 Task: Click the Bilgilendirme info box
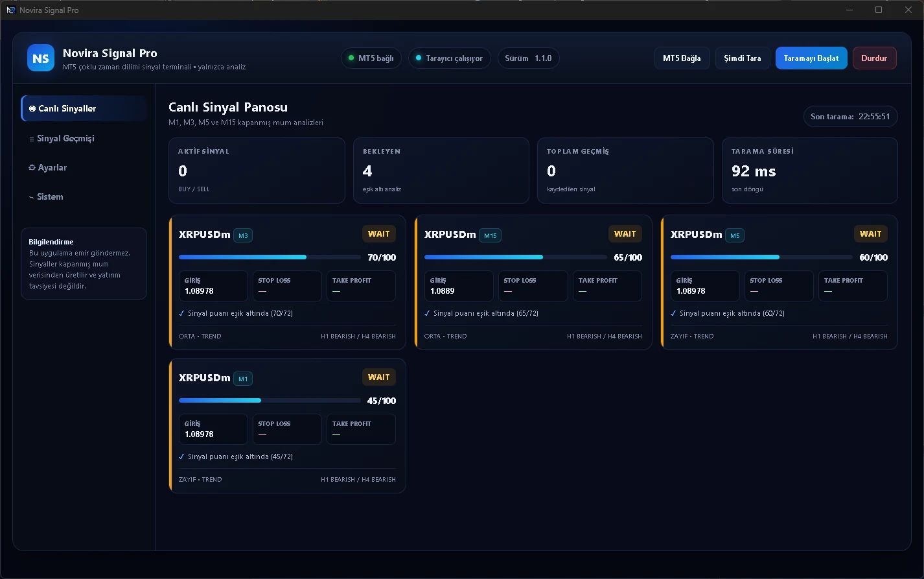[x=84, y=263]
